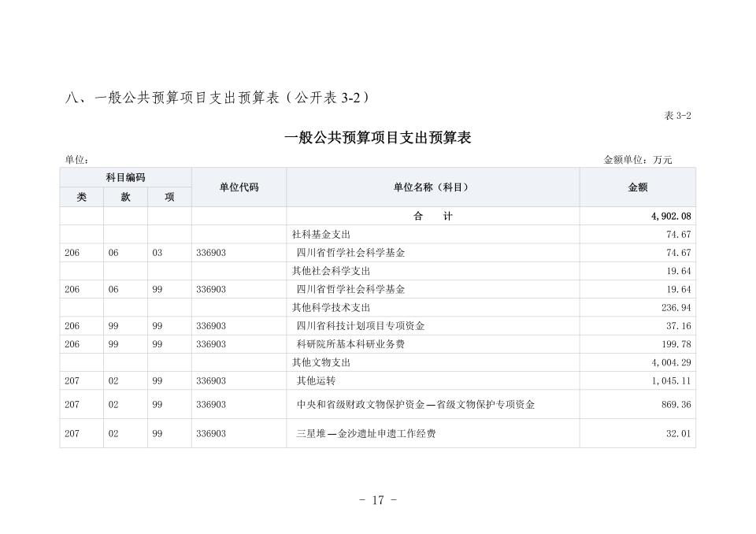Click the 金额 column header
The height and width of the screenshot is (534, 756).
coord(636,187)
